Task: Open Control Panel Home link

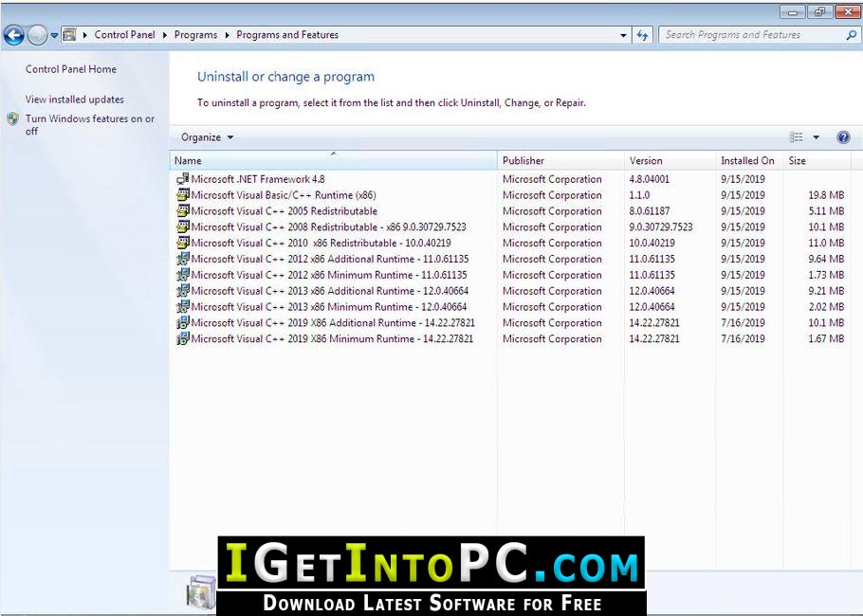Action: click(71, 69)
